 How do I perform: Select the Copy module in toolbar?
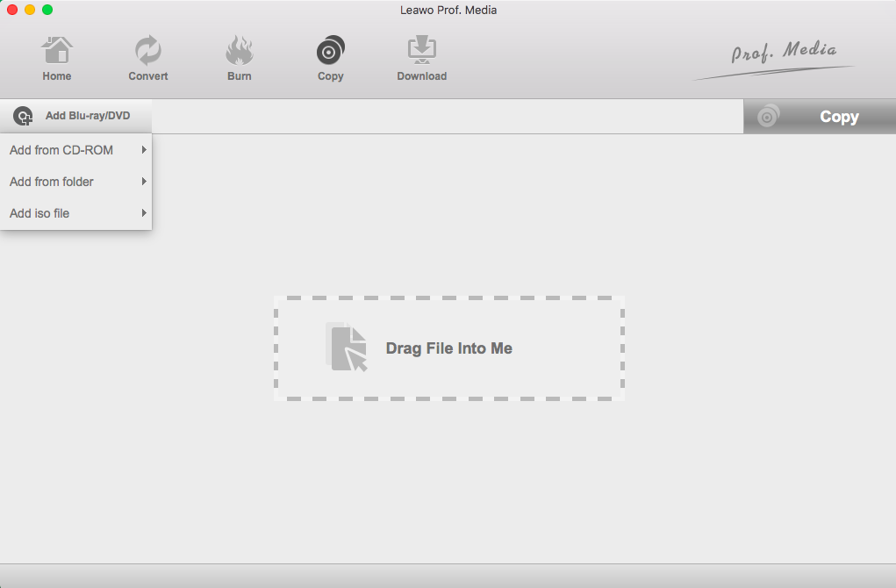(x=330, y=59)
